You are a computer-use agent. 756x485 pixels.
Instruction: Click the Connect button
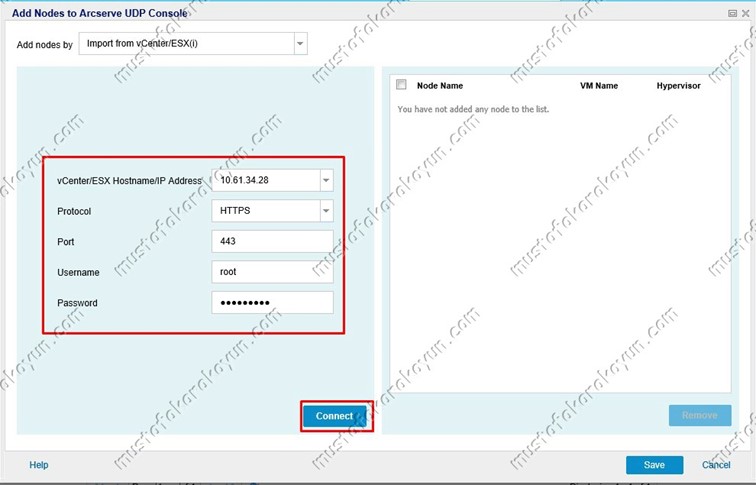tap(335, 416)
